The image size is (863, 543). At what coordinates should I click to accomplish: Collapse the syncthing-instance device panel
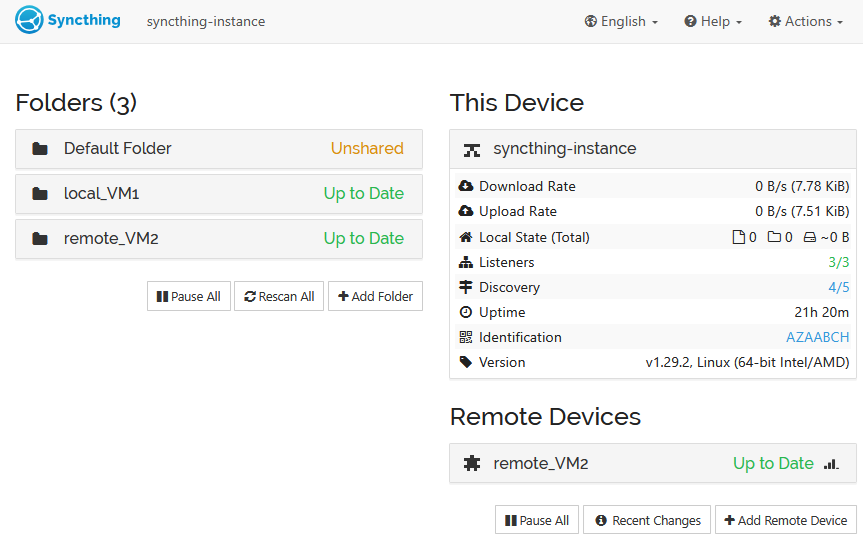(653, 149)
